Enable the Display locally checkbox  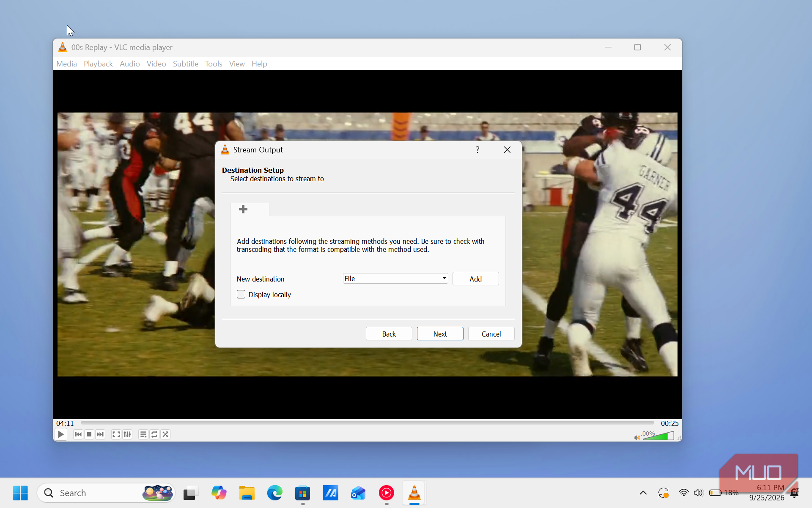pyautogui.click(x=241, y=294)
